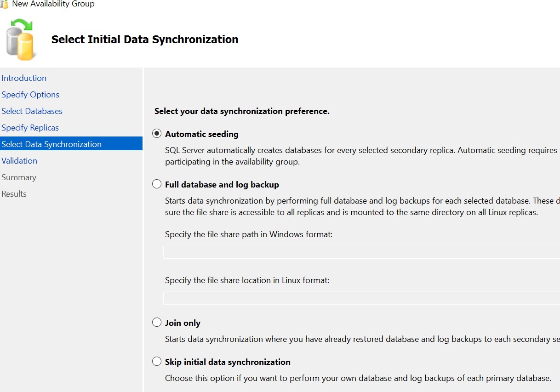Click the Summary step in sidebar
The height and width of the screenshot is (392, 560).
(x=19, y=177)
